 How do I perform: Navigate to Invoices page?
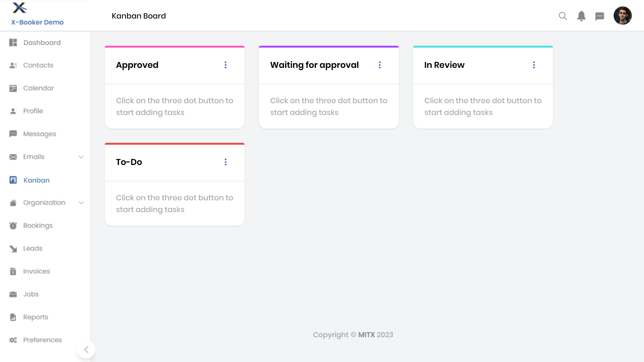[36, 271]
